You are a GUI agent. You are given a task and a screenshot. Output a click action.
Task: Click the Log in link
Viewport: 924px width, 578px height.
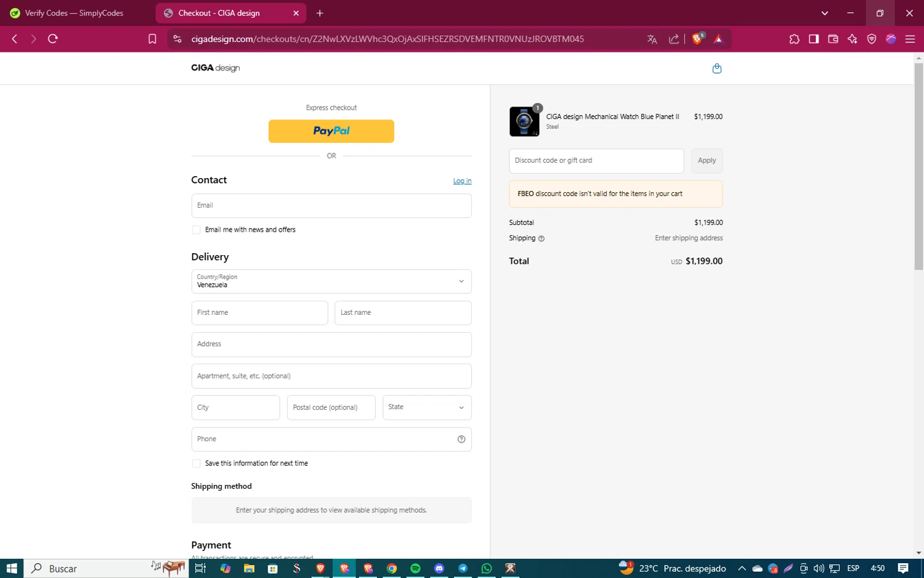click(x=462, y=181)
